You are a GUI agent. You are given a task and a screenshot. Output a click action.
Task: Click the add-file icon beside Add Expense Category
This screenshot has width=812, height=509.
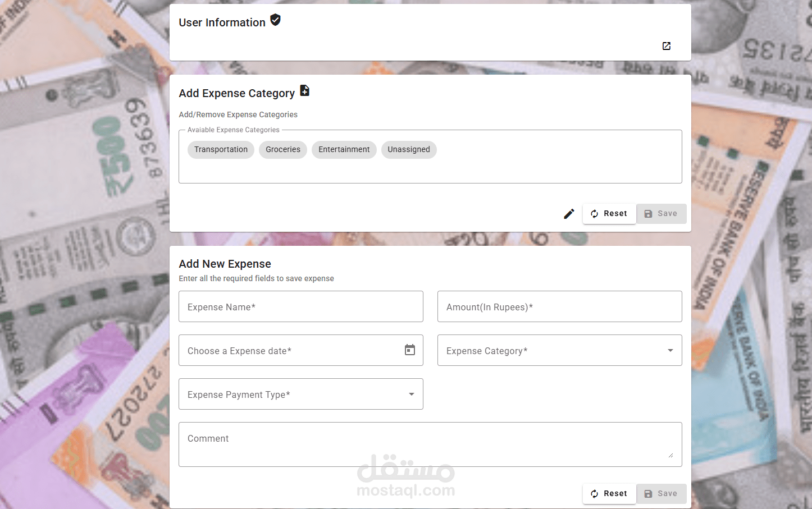pyautogui.click(x=304, y=90)
